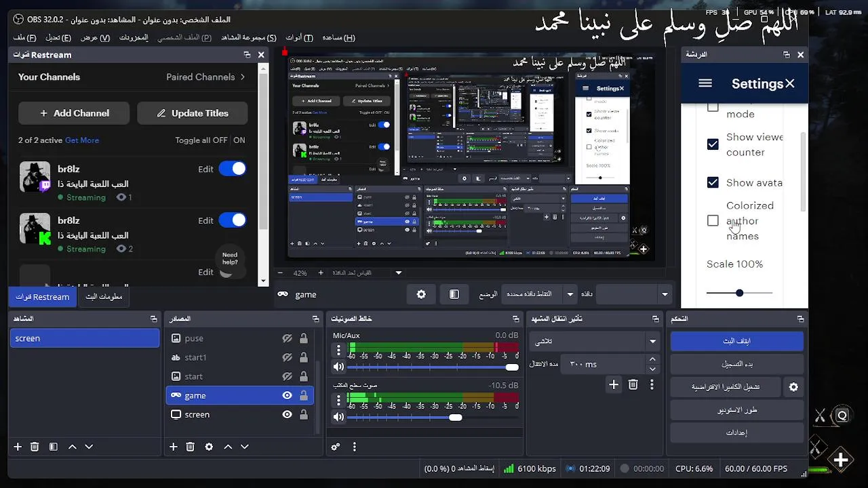Delete the selected source with the trash icon

(x=191, y=447)
